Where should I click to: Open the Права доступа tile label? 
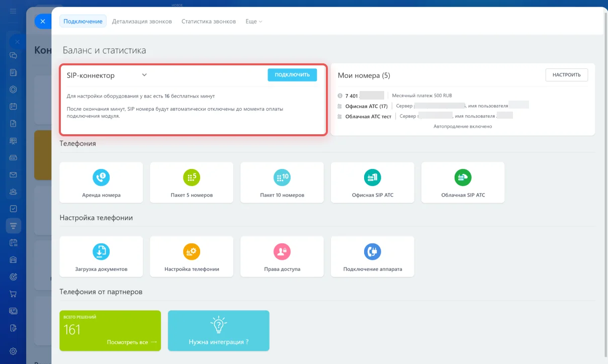point(282,269)
